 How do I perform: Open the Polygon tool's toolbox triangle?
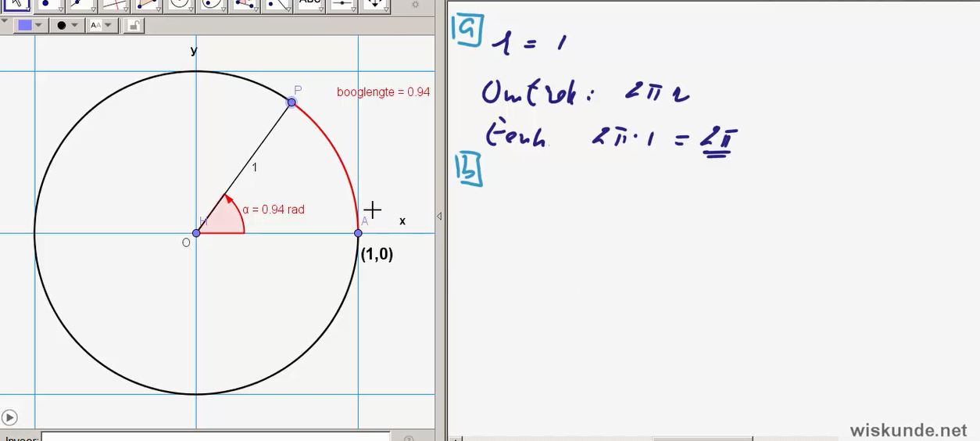point(157,9)
